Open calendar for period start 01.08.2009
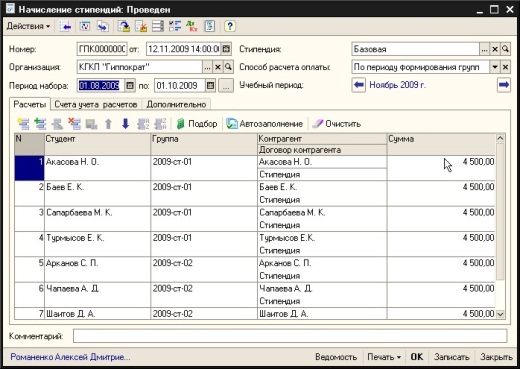520x369 pixels. (x=130, y=86)
